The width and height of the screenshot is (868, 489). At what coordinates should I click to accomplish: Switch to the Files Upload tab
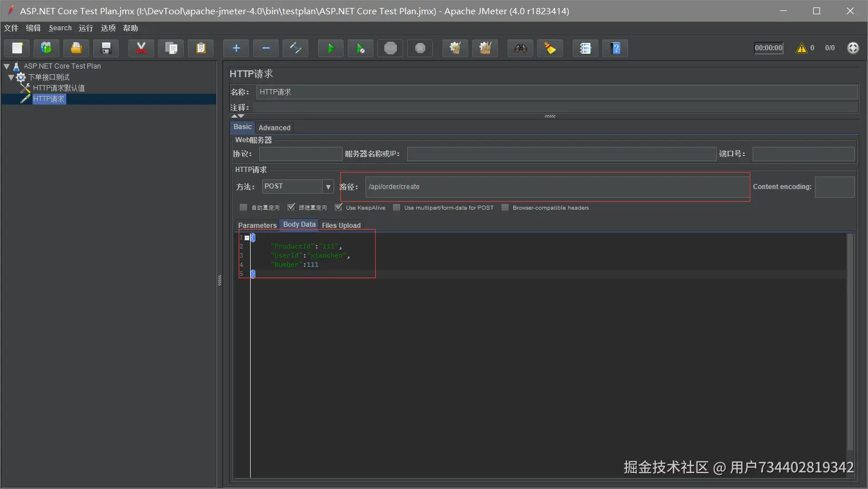(x=341, y=226)
